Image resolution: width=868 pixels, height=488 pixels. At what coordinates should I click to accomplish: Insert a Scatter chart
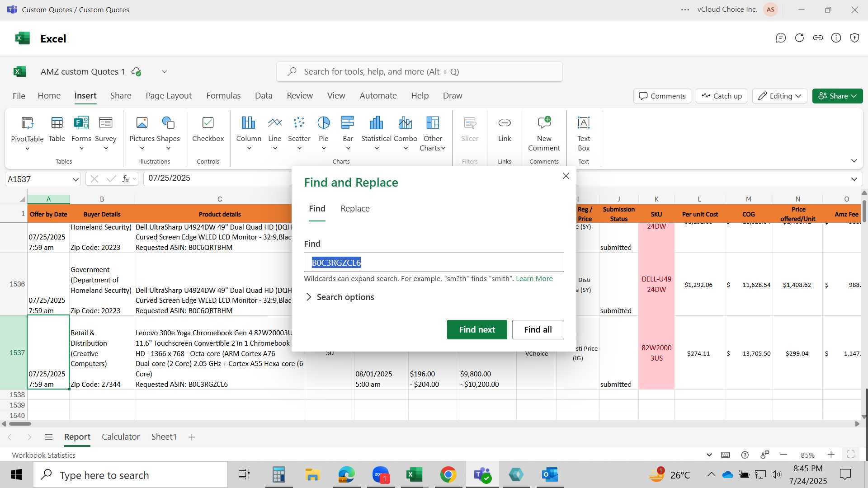[299, 134]
